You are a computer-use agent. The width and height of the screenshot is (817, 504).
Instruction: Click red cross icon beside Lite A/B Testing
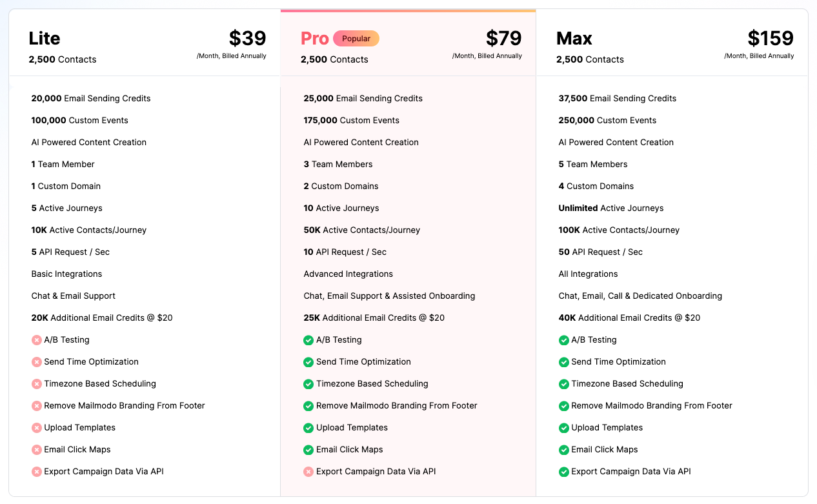tap(37, 340)
